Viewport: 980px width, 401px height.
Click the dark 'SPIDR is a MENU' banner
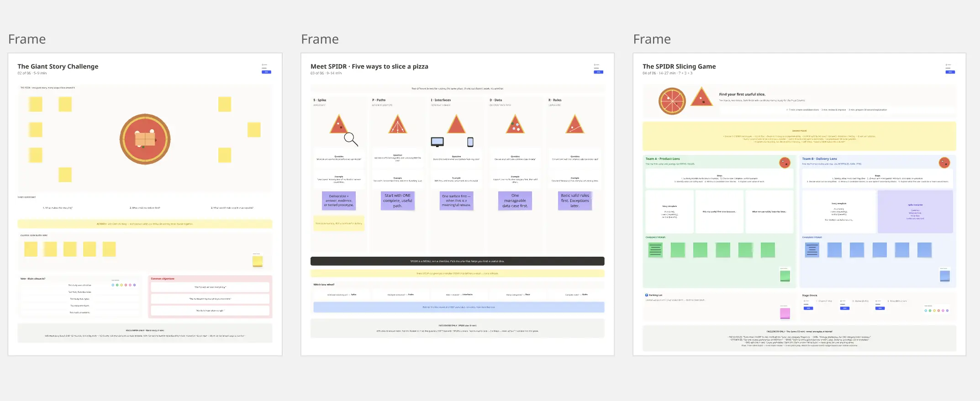point(457,261)
